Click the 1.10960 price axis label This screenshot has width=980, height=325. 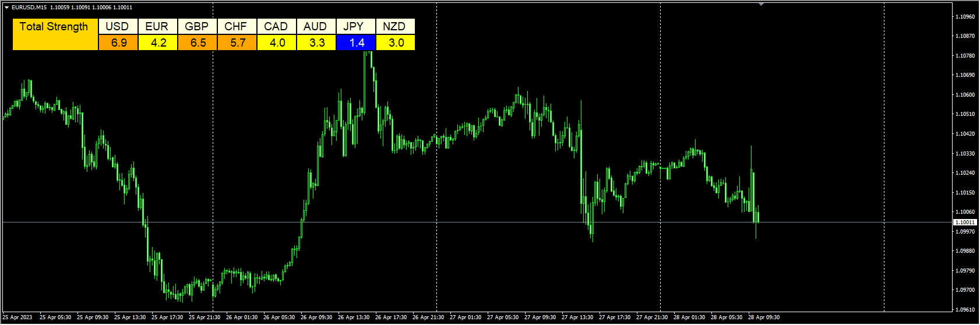[x=965, y=16]
